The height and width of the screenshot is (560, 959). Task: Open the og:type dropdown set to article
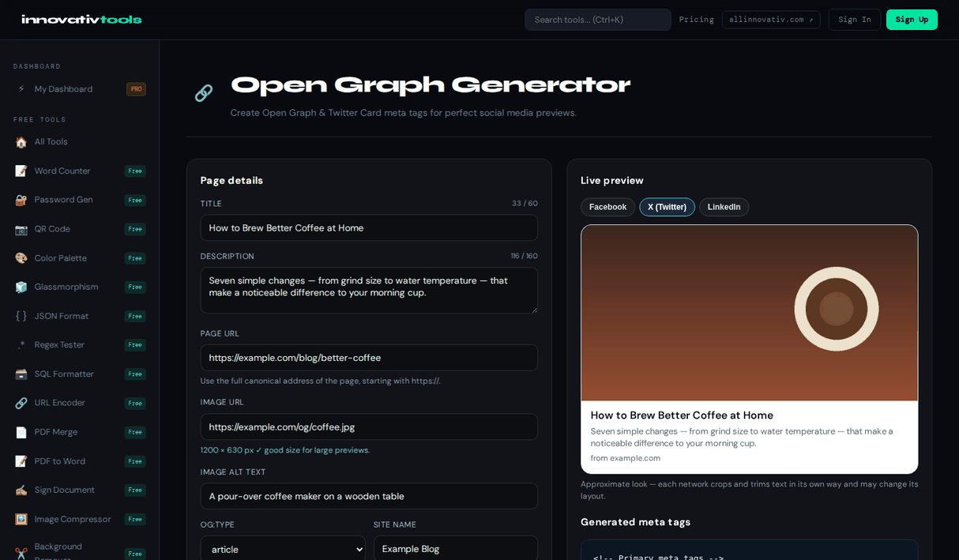(283, 549)
